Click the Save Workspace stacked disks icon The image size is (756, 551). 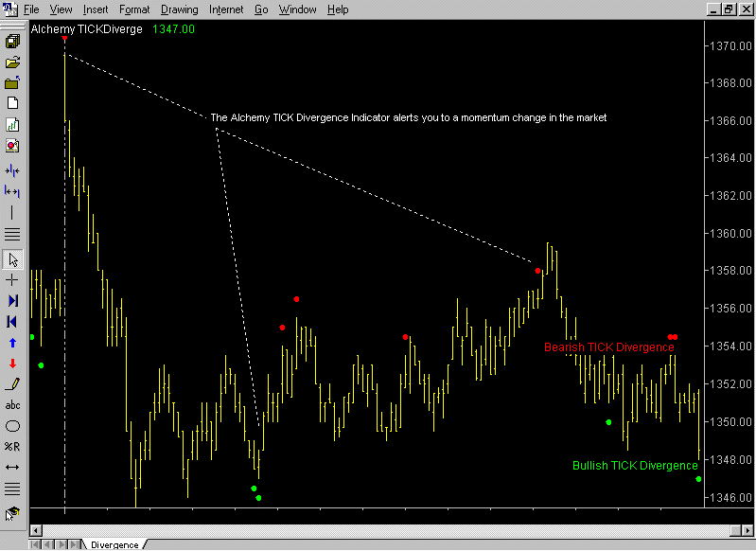click(12, 41)
